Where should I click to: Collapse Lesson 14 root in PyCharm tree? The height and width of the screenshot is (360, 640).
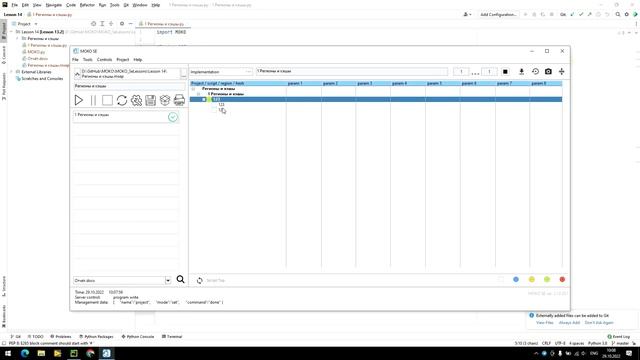coord(12,31)
